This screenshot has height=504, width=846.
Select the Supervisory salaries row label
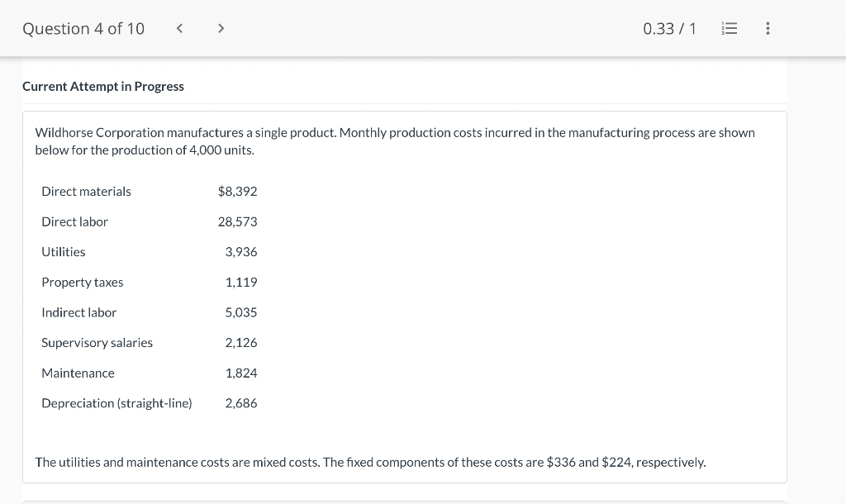(97, 343)
